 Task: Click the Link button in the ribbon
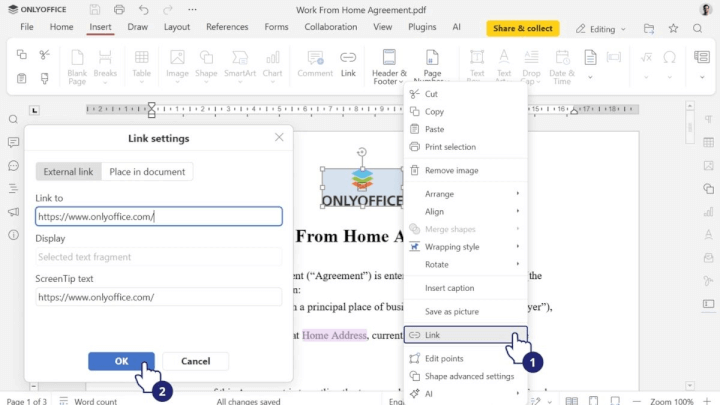pos(348,63)
